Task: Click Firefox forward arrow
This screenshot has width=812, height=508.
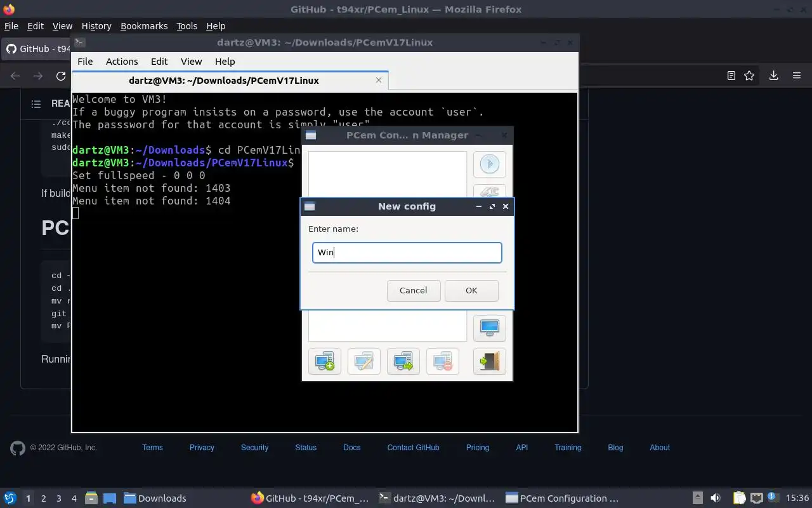Action: pos(38,76)
